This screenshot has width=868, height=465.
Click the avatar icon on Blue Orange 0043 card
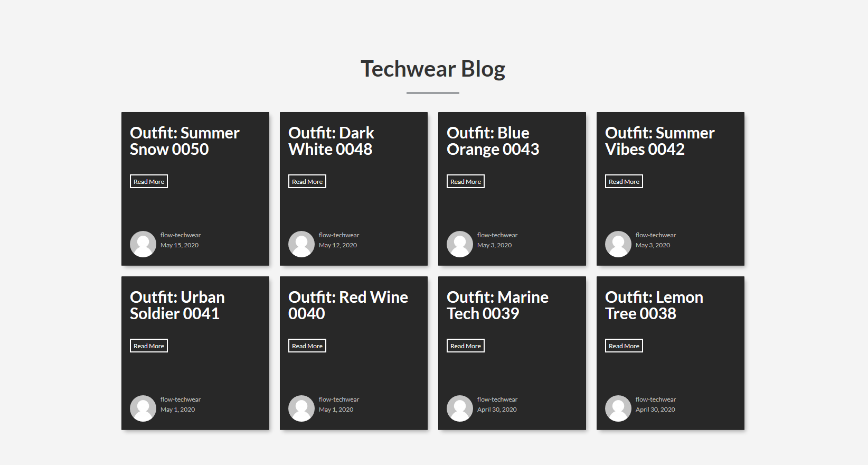(x=460, y=244)
